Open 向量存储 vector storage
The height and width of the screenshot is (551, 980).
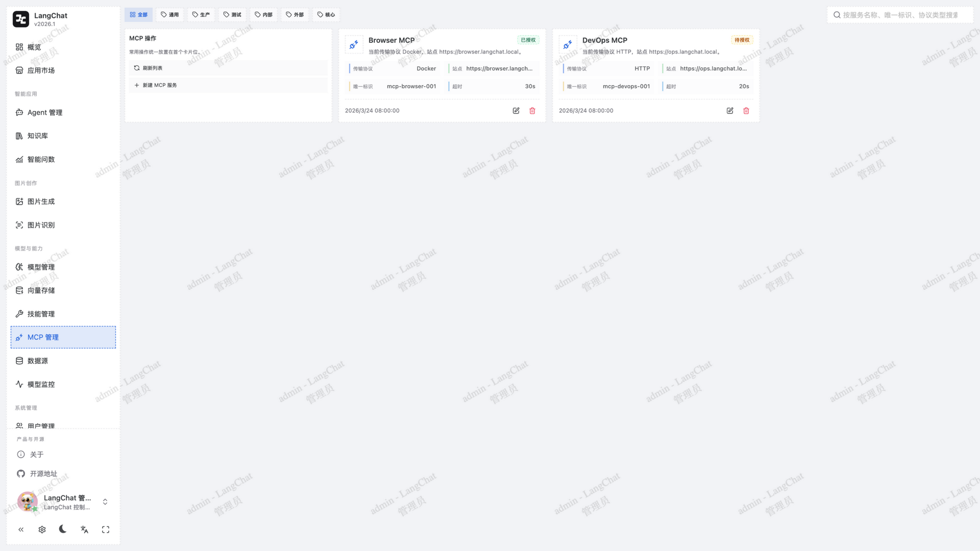tap(63, 290)
